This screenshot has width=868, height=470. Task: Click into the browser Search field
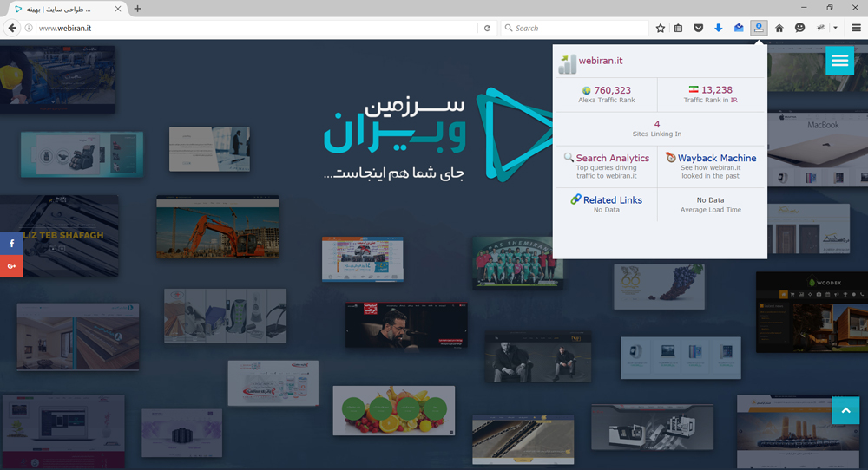pyautogui.click(x=577, y=28)
